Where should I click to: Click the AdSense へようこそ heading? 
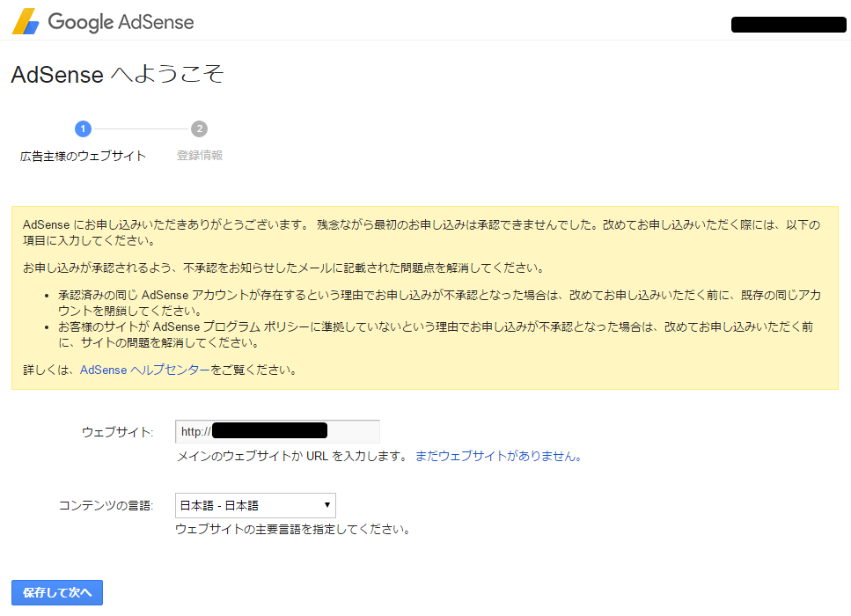(x=117, y=74)
